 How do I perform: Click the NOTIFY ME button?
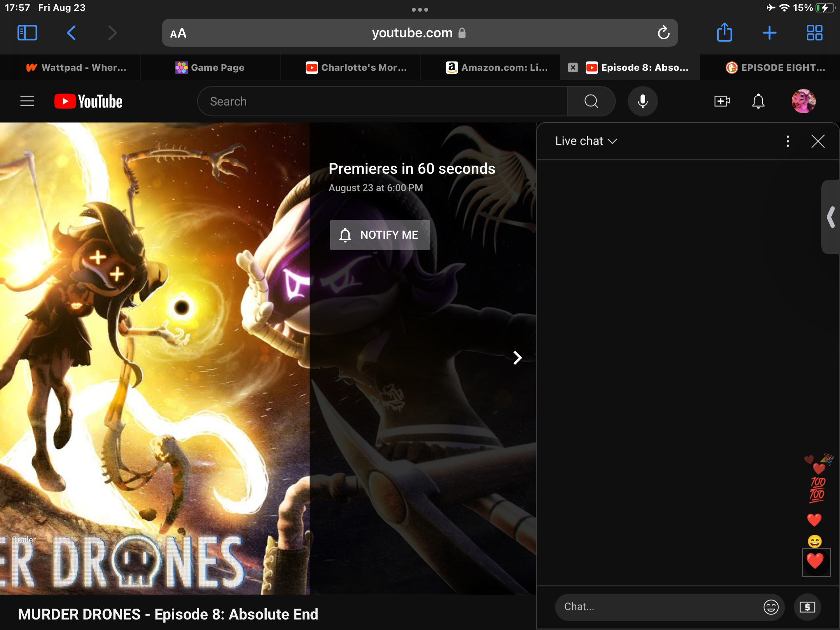coord(380,235)
